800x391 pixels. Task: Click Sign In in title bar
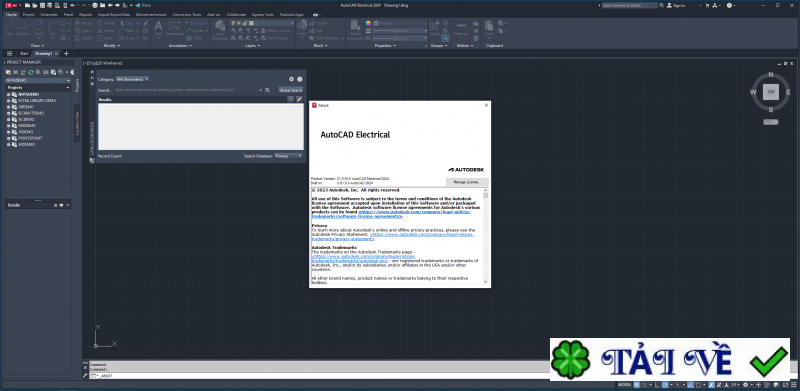coord(676,5)
